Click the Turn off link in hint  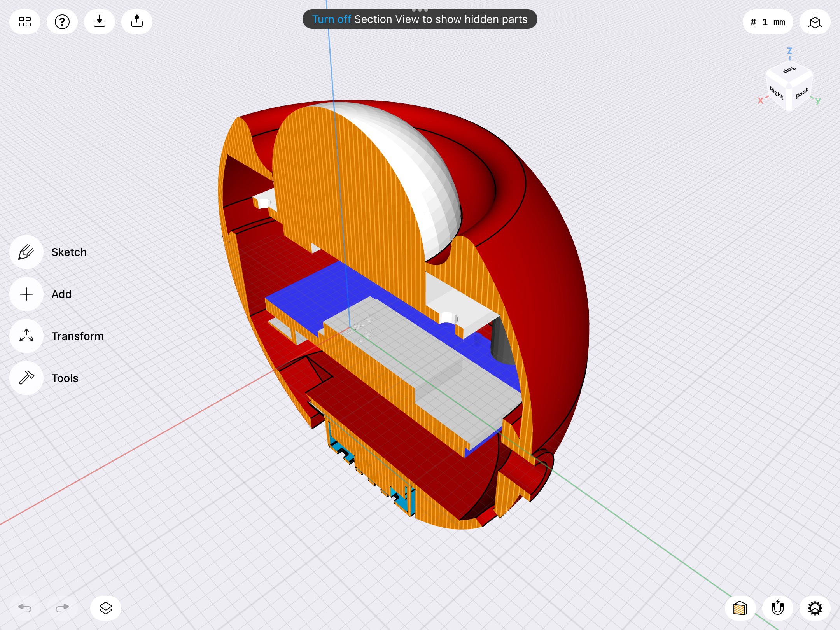[331, 19]
